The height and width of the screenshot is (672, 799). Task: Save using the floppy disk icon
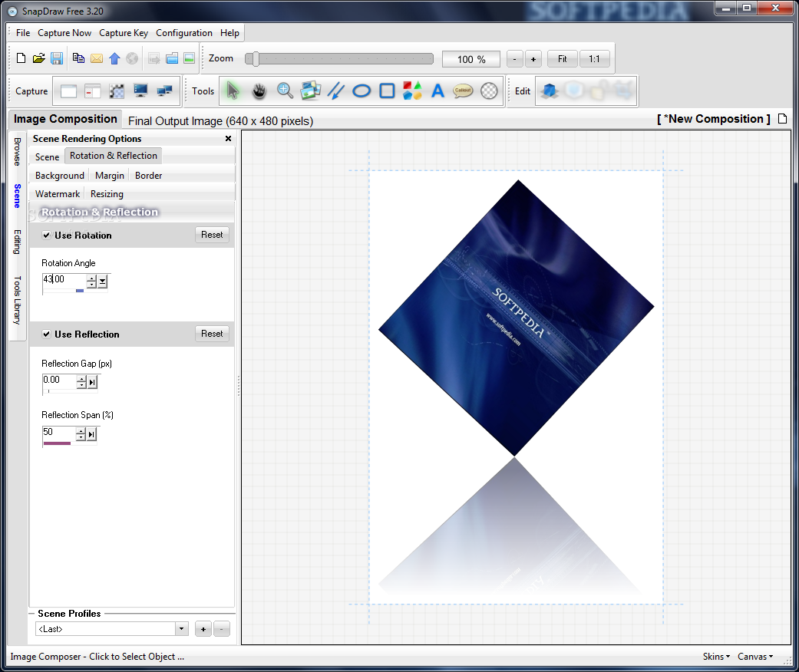coord(57,58)
